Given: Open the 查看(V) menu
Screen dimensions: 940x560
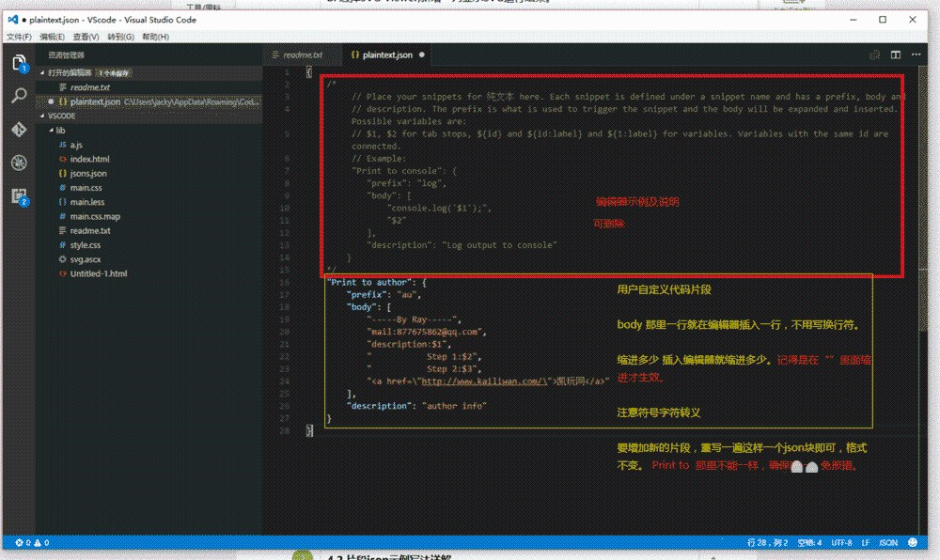Looking at the screenshot, I should click(86, 37).
